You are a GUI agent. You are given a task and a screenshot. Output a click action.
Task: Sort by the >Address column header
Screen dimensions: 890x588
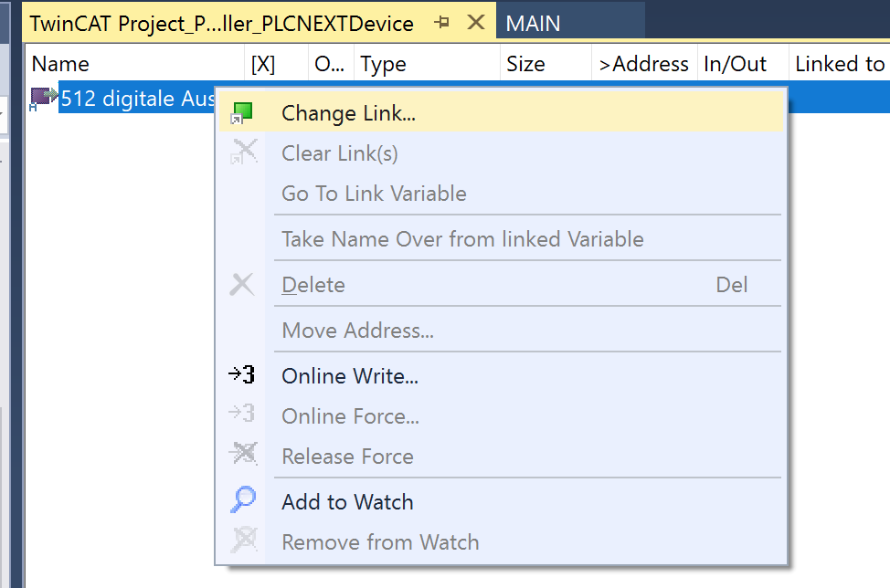[644, 64]
